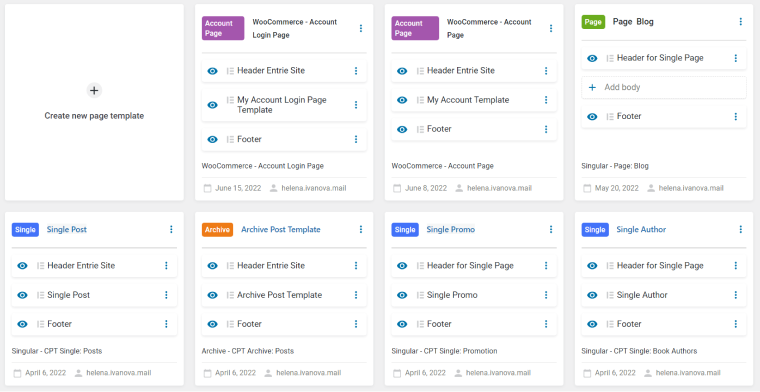
Task: Open options for Header Entrie Site in Account Page card
Action: (x=546, y=71)
